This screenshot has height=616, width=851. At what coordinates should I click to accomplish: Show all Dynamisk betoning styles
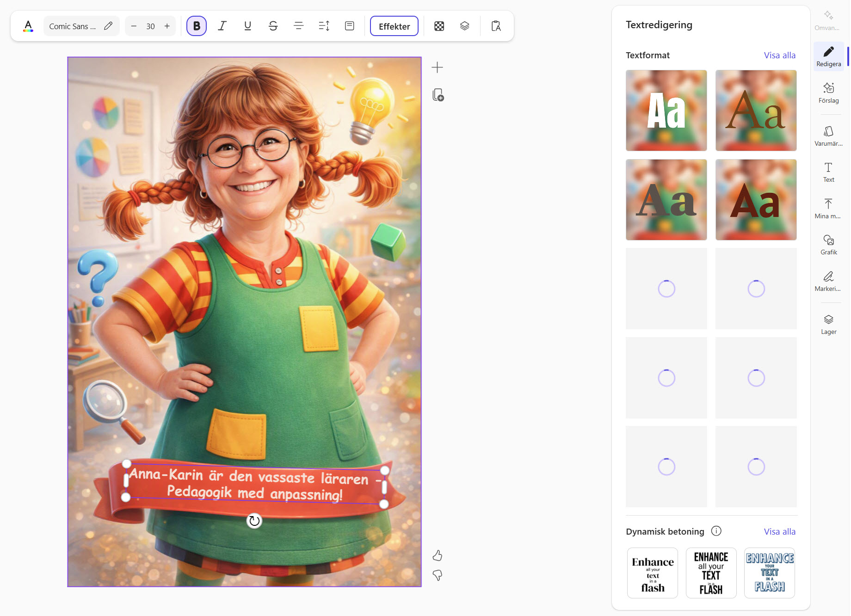tap(779, 532)
